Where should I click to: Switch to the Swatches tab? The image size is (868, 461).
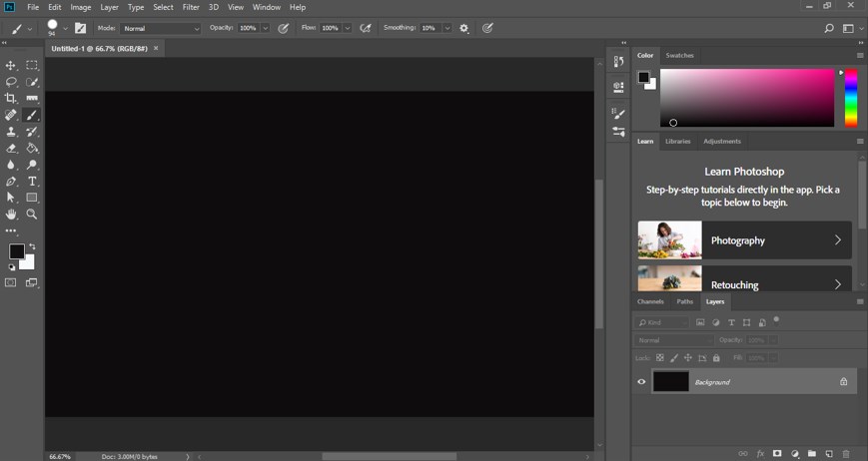pyautogui.click(x=680, y=55)
